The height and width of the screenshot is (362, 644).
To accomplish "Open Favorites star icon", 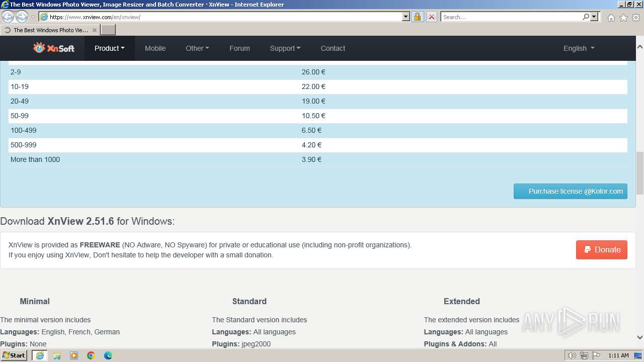I will click(623, 18).
